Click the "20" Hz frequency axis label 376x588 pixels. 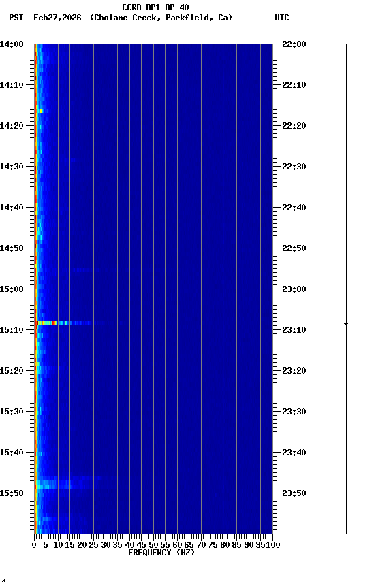82,545
